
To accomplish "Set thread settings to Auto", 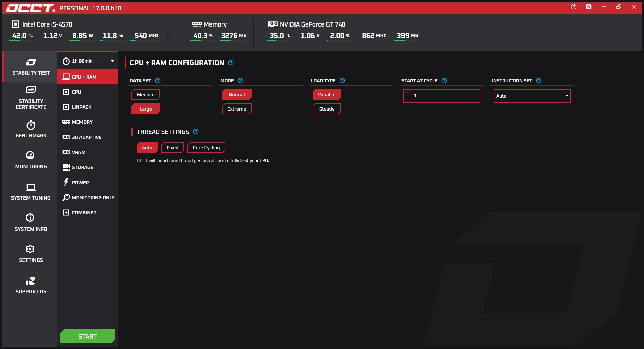I will (147, 148).
